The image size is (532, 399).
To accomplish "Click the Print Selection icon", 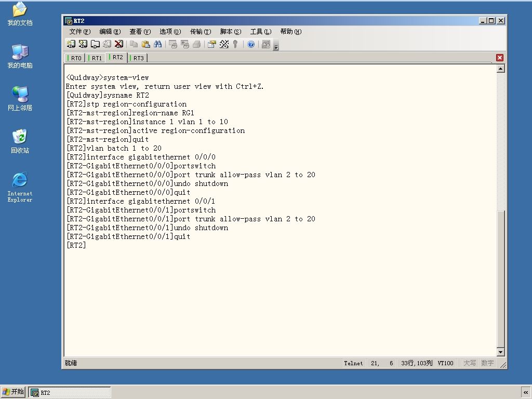I will (185, 44).
